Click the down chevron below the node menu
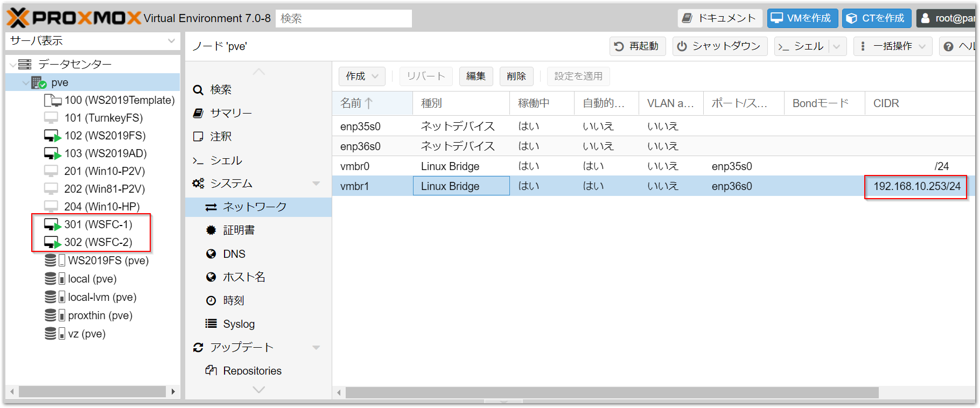This screenshot has height=408, width=980. pos(259,390)
